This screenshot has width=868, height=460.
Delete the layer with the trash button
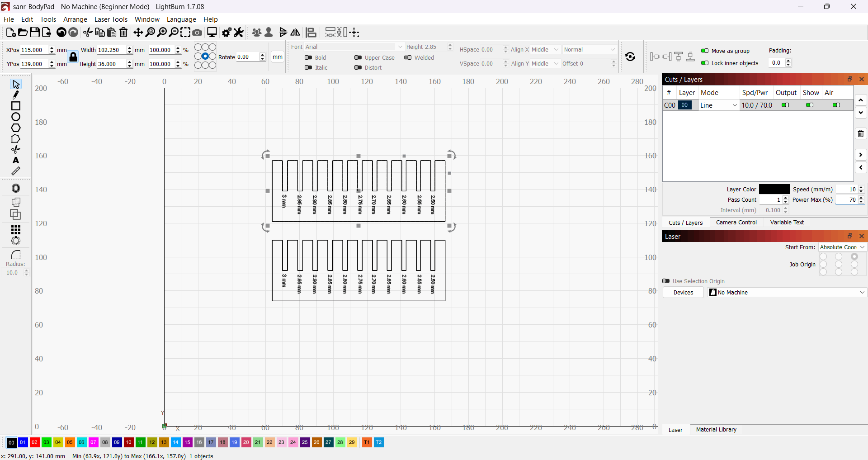(x=861, y=133)
